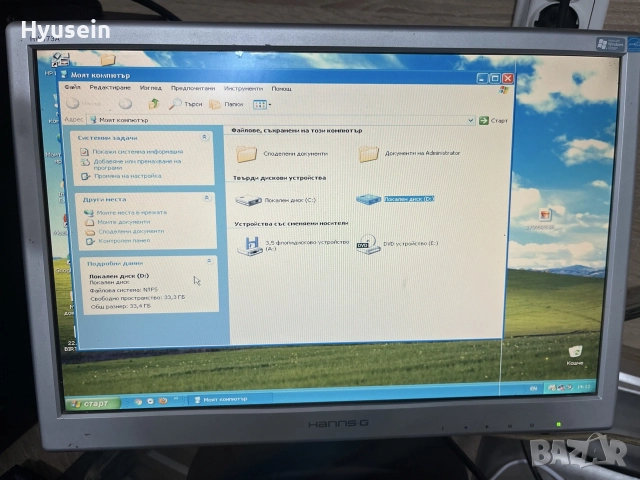Open the Редактиране menu
The image size is (640, 480).
pyautogui.click(x=110, y=88)
